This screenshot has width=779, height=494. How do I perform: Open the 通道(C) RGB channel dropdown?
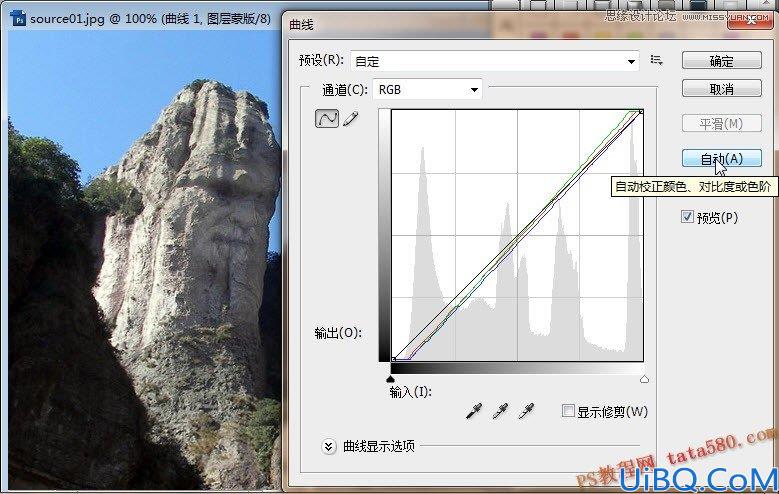pyautogui.click(x=427, y=90)
